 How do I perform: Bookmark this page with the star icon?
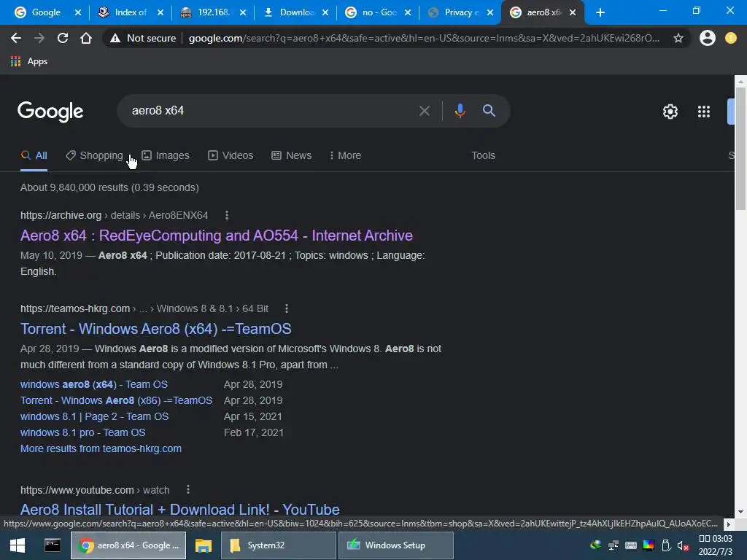point(678,38)
